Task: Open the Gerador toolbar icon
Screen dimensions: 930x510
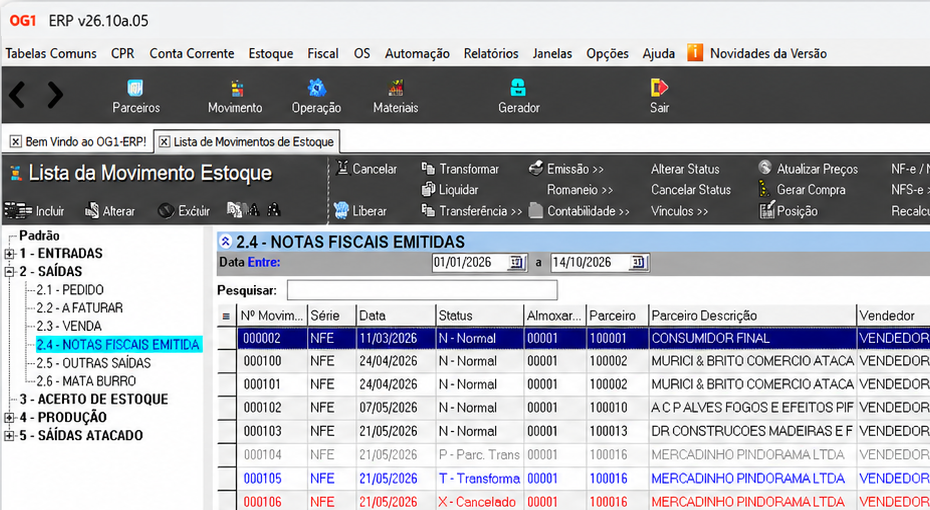Action: [x=518, y=88]
